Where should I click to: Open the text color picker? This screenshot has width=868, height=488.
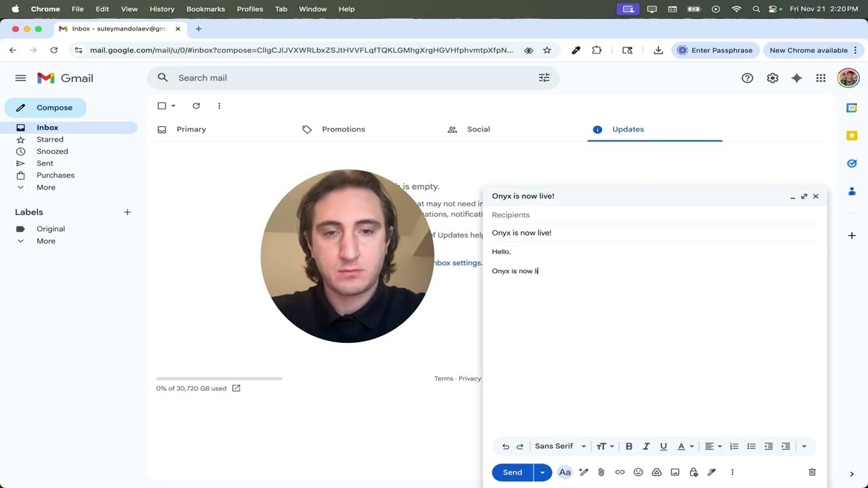(686, 446)
